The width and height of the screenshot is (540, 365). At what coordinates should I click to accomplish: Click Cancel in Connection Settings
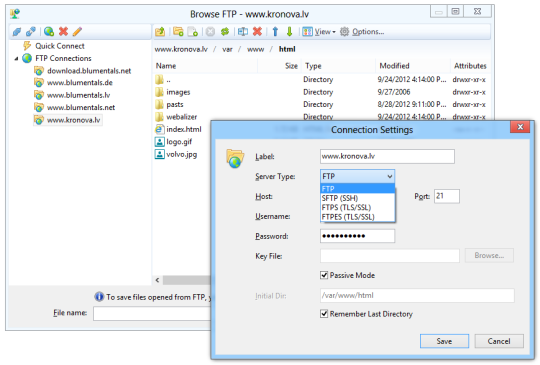pyautogui.click(x=499, y=341)
